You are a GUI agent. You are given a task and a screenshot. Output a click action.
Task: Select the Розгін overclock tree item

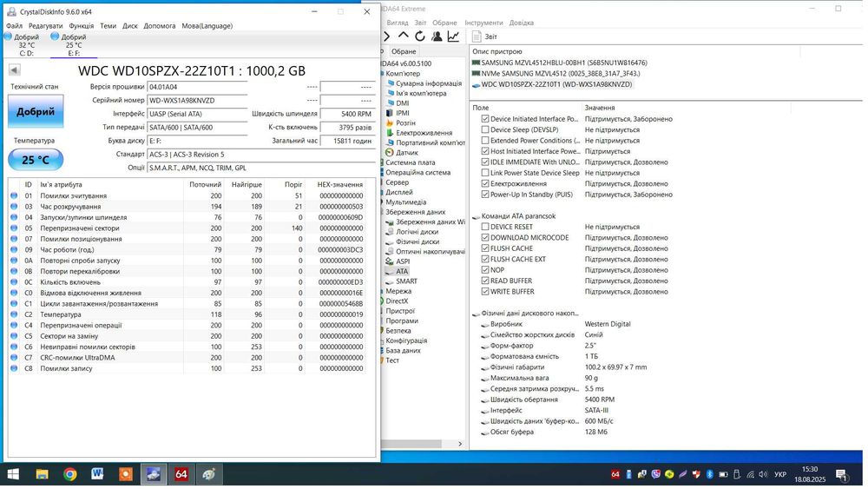[x=405, y=123]
